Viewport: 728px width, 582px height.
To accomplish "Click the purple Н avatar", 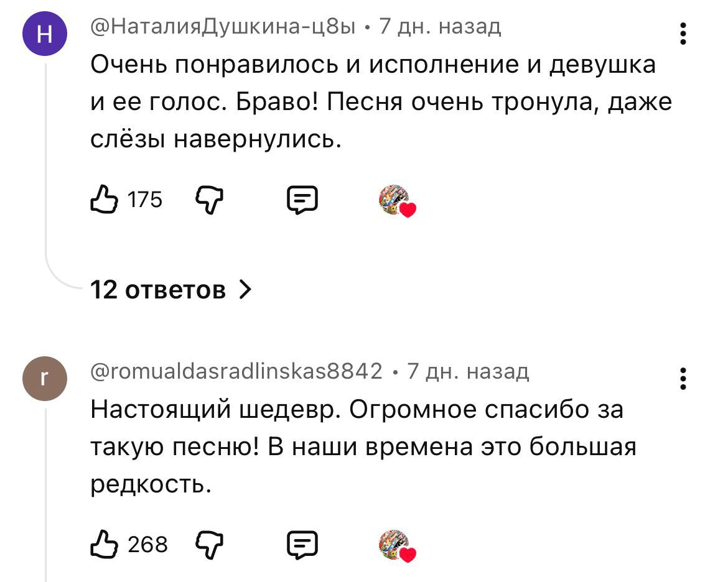I will click(x=44, y=34).
